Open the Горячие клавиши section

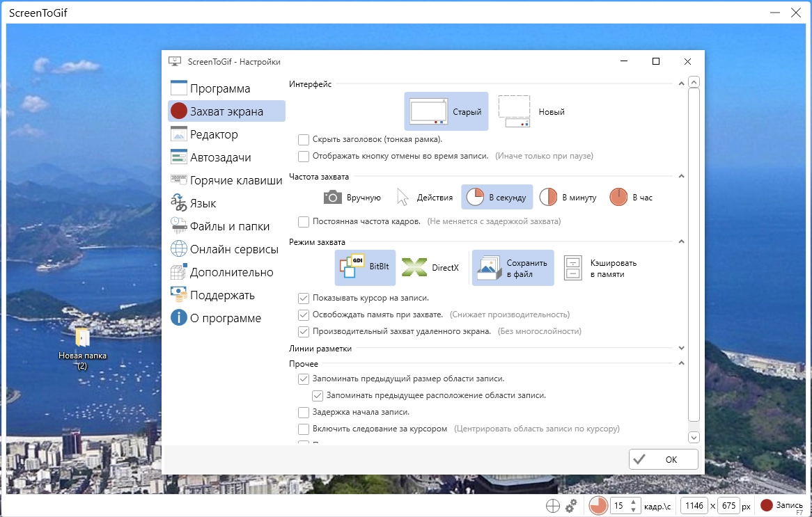tap(226, 180)
